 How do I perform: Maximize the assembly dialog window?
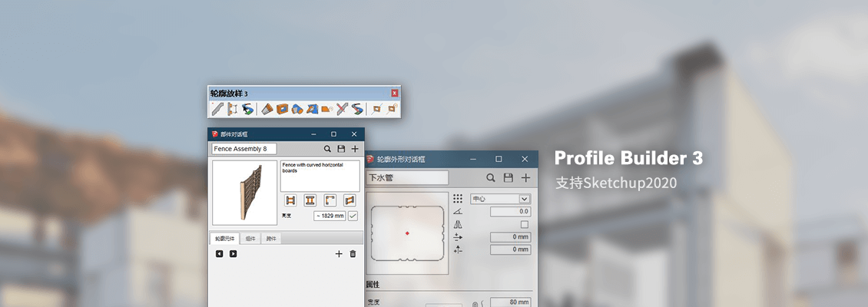334,134
